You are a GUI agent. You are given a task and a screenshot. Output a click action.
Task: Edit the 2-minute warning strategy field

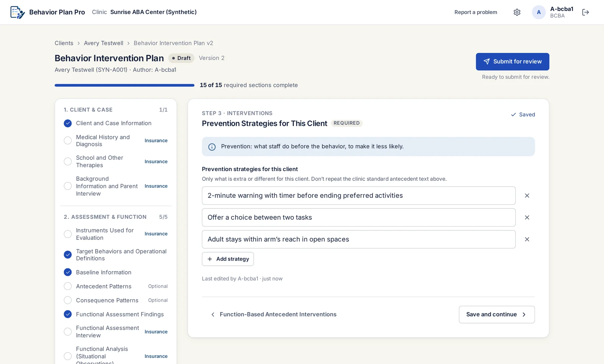(x=359, y=196)
